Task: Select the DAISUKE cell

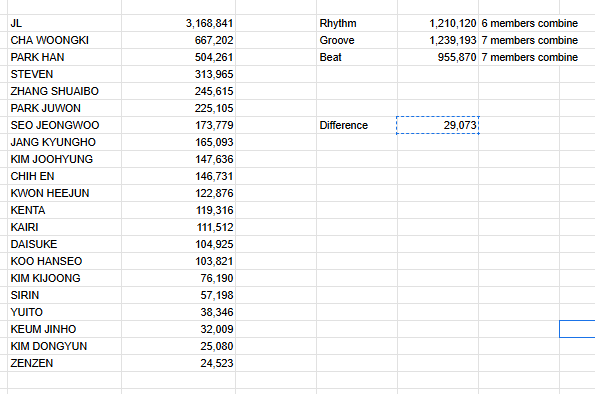Action: click(65, 244)
